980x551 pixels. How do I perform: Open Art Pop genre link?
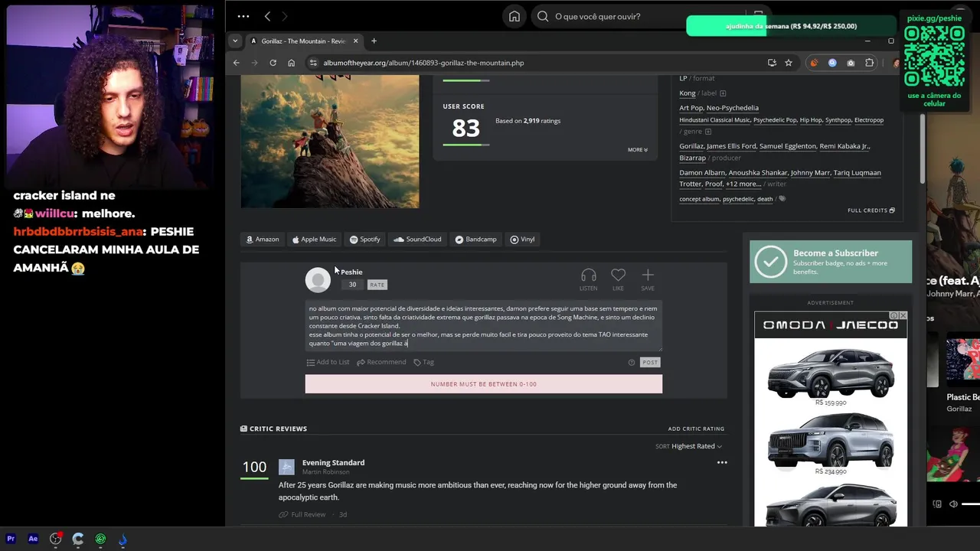point(691,108)
